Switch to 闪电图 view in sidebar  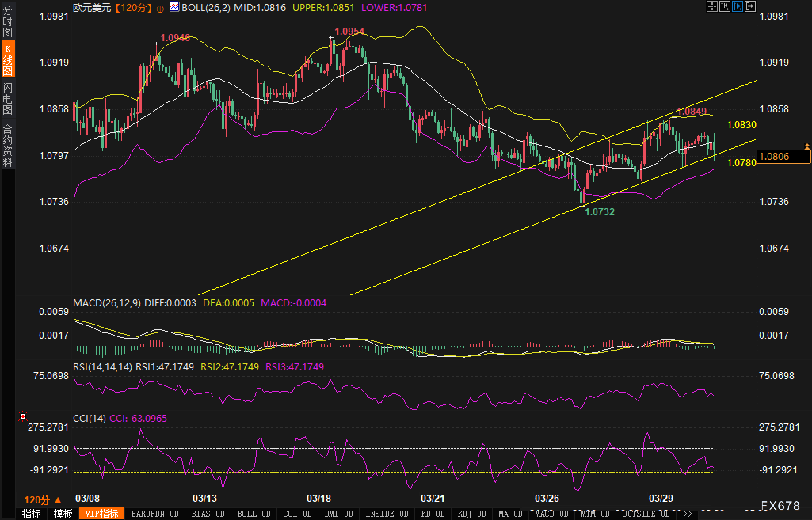(8, 99)
